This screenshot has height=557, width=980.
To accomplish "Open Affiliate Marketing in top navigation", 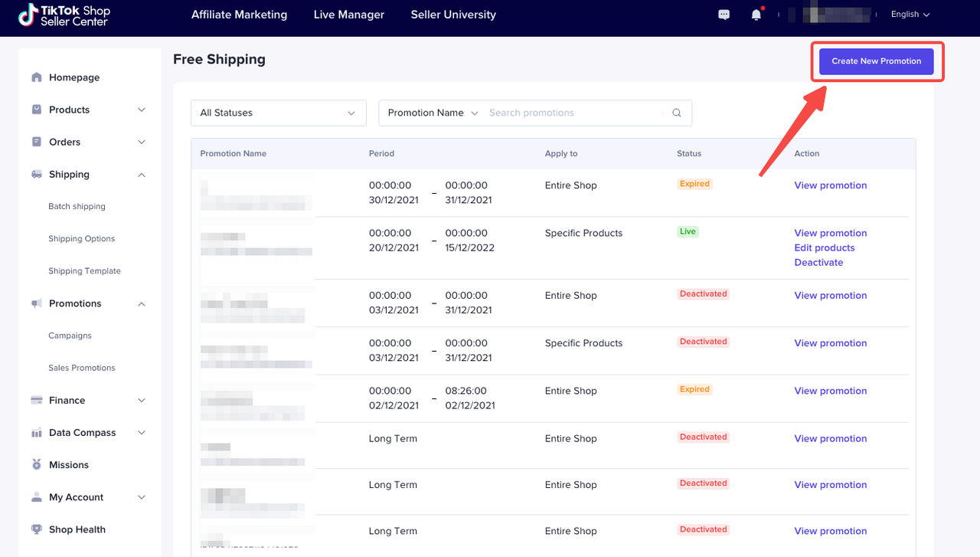I will point(239,15).
